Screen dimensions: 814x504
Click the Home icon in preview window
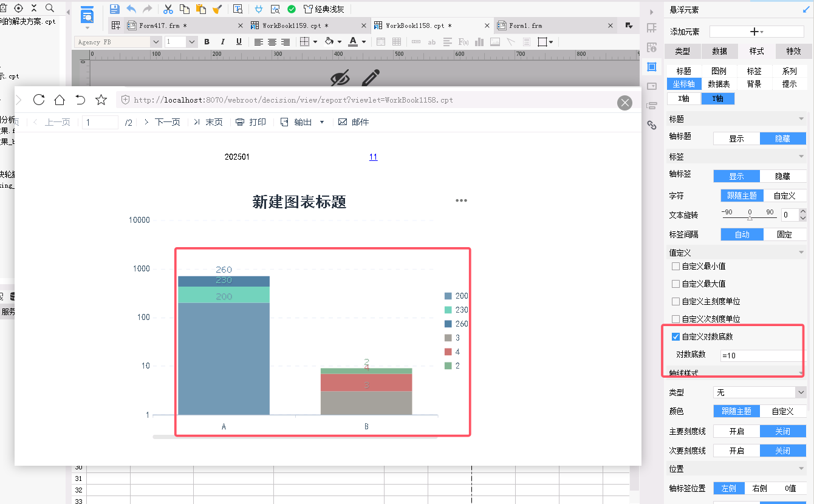(60, 100)
